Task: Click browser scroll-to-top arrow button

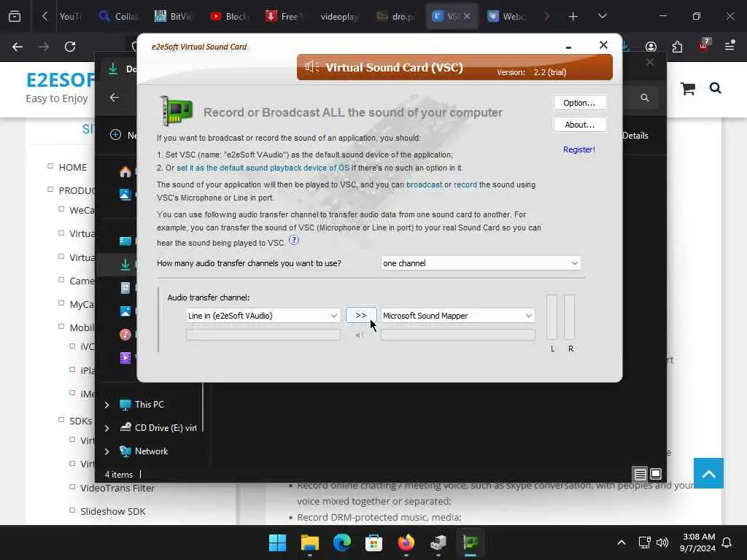Action: [x=708, y=473]
